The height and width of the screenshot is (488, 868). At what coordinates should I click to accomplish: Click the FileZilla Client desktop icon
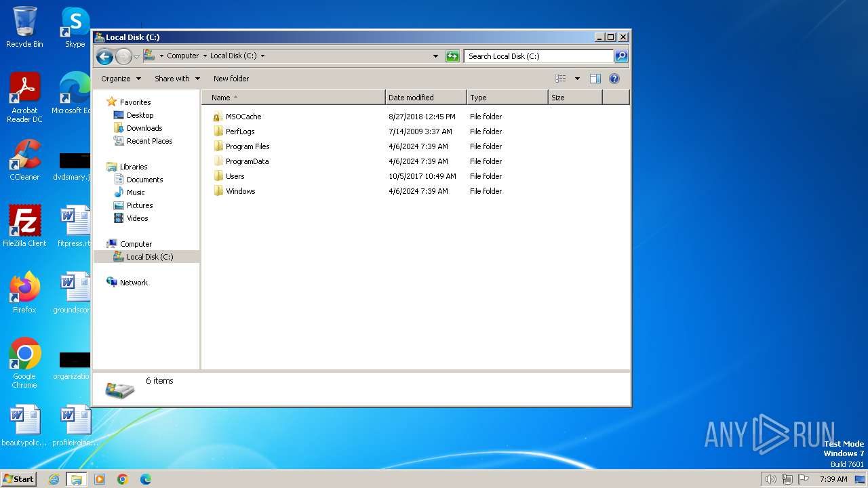pos(24,226)
